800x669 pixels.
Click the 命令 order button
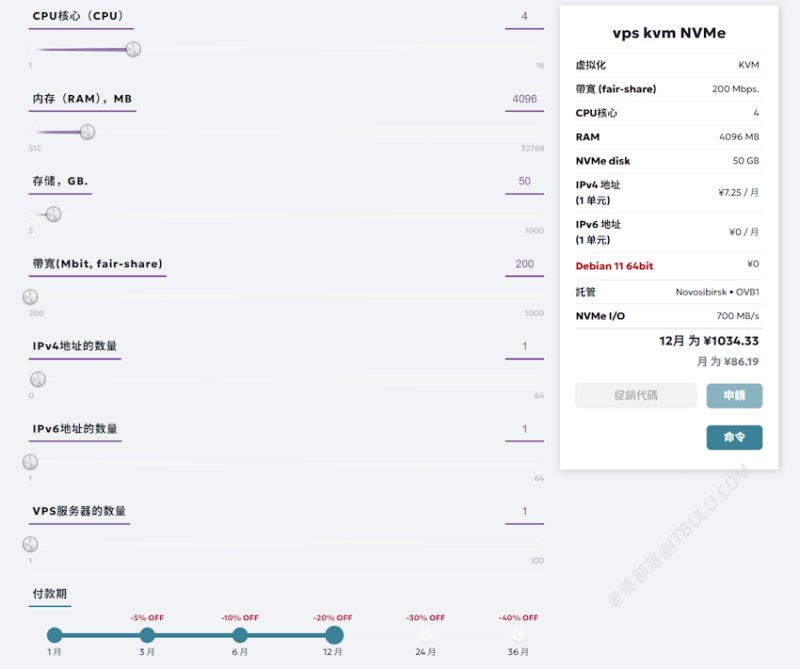pyautogui.click(x=734, y=437)
